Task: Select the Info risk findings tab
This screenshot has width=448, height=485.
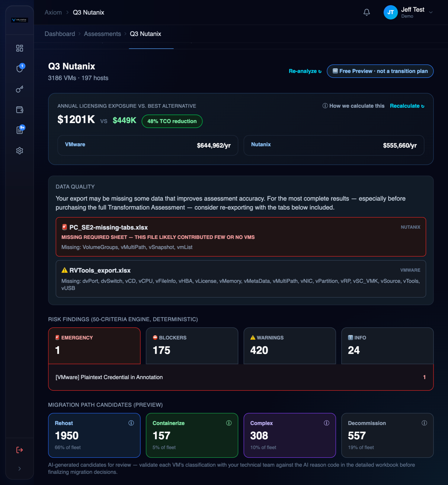Action: coord(387,346)
